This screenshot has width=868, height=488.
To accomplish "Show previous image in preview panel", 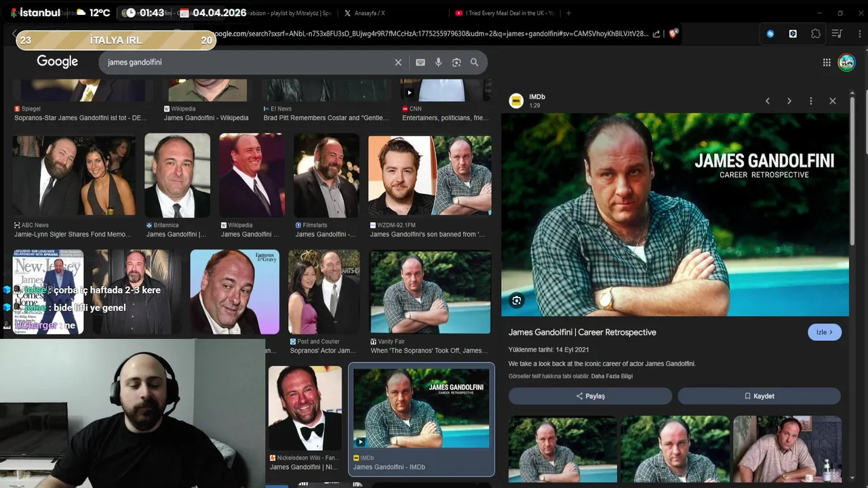I will pyautogui.click(x=768, y=101).
